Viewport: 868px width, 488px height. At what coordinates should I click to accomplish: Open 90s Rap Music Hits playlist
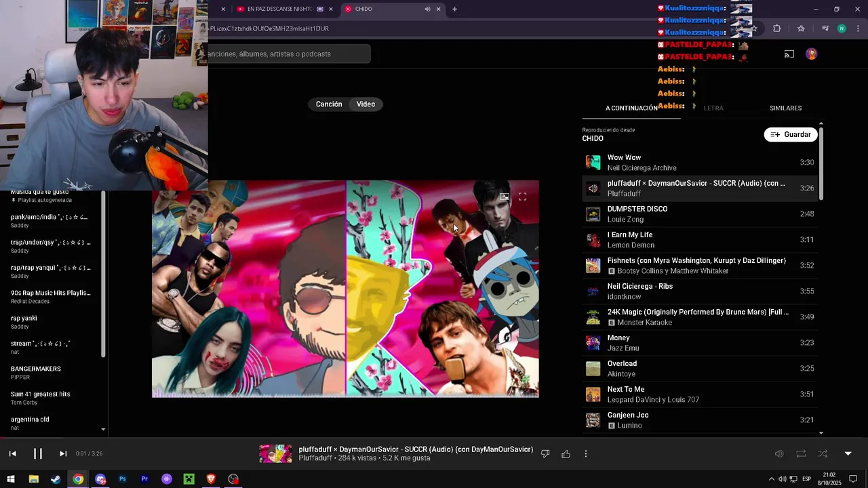50,297
